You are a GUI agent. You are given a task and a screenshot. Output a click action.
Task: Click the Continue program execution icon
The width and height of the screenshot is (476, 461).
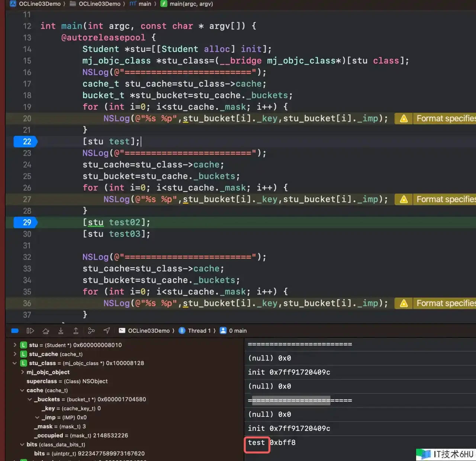point(30,331)
